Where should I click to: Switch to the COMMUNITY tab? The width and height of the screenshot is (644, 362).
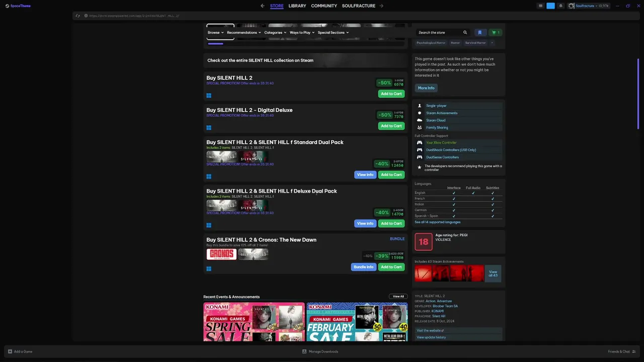click(x=324, y=6)
